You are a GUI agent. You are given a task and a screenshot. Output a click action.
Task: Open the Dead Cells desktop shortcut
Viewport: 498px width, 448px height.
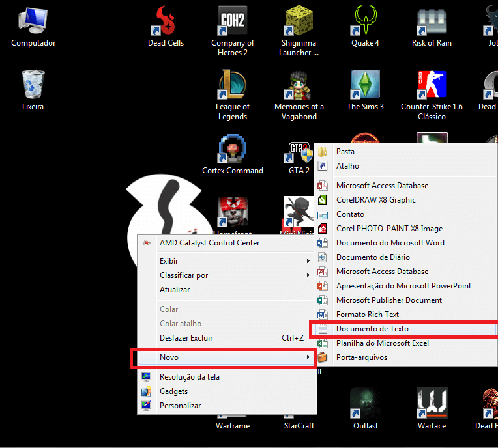(166, 23)
